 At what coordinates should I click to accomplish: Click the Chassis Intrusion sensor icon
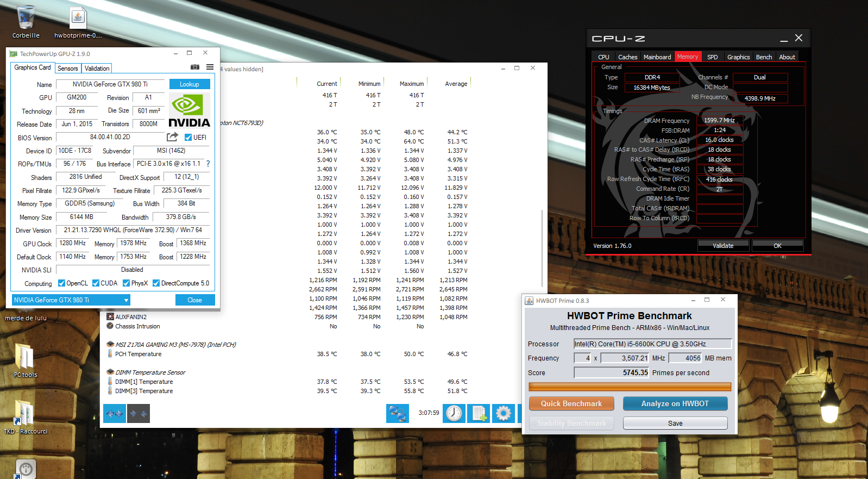[x=110, y=326]
